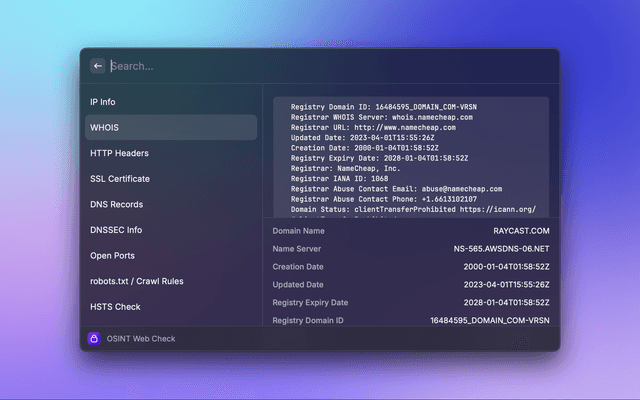Click the Creation Date metadata row
The height and width of the screenshot is (400, 640).
411,267
